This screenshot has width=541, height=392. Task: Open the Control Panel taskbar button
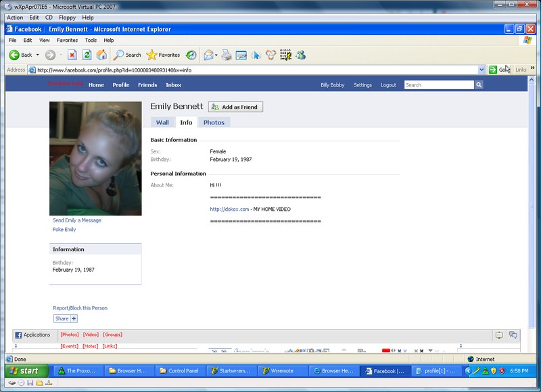coord(181,371)
